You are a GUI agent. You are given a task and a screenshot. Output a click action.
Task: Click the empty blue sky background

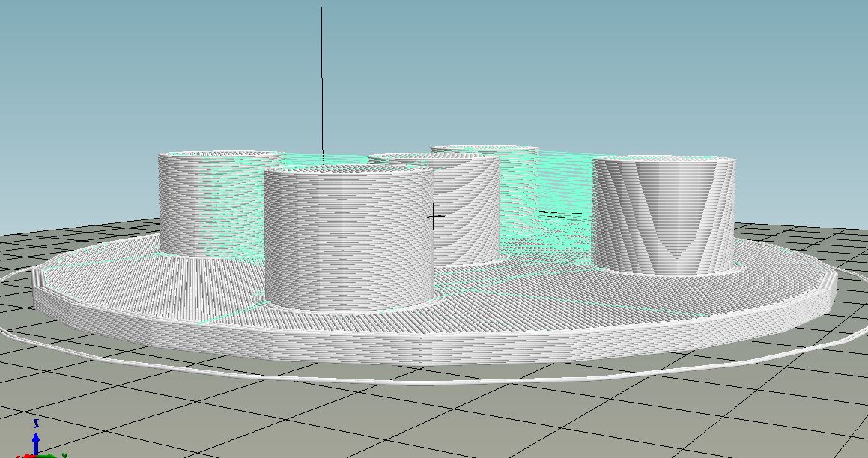click(599, 67)
